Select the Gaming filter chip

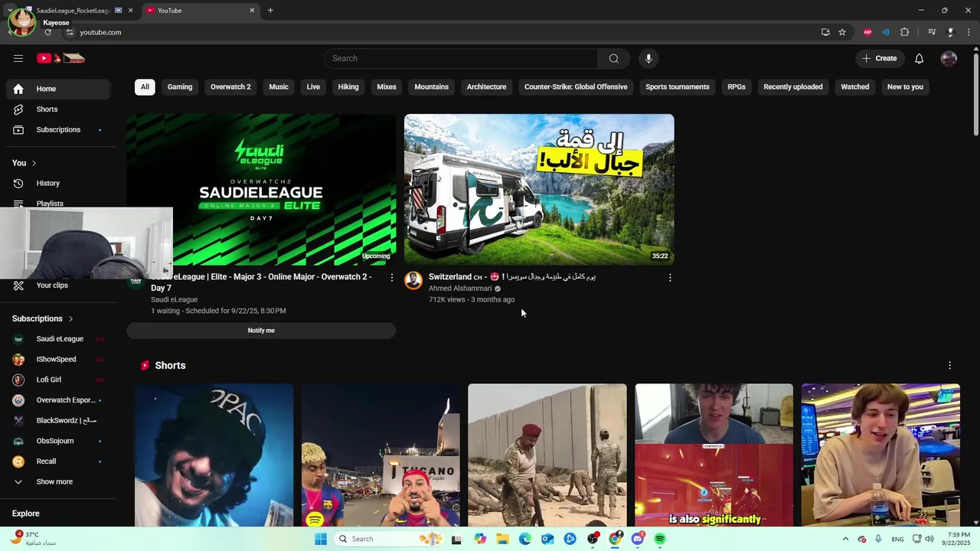pyautogui.click(x=180, y=87)
